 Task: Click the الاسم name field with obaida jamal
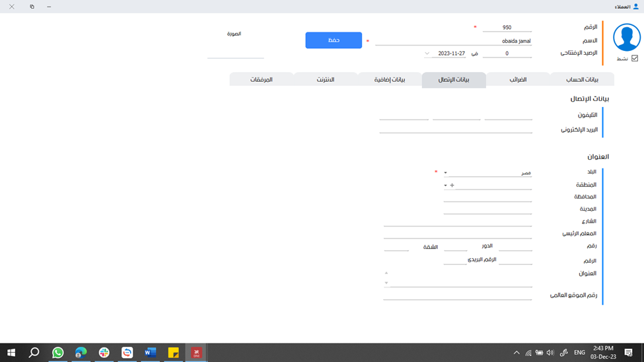click(x=453, y=41)
